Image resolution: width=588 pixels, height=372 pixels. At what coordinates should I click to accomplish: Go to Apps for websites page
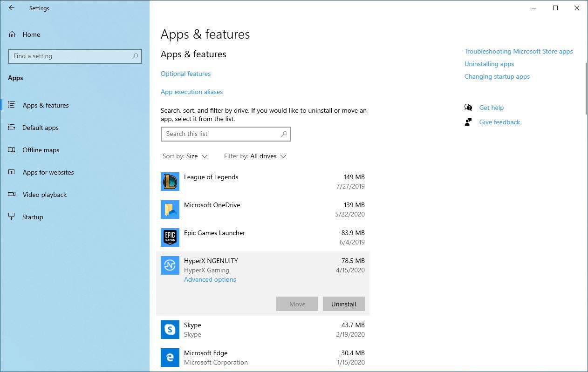pos(48,172)
